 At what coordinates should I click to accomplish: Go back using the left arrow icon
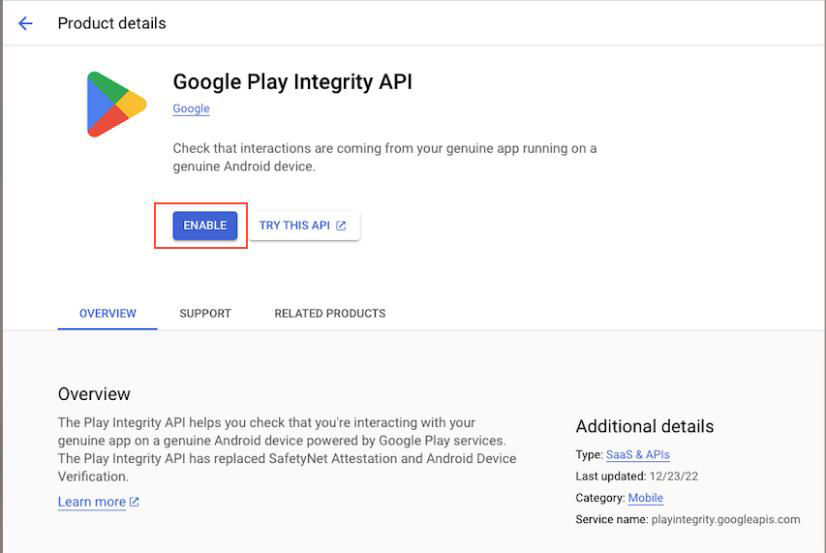25,23
